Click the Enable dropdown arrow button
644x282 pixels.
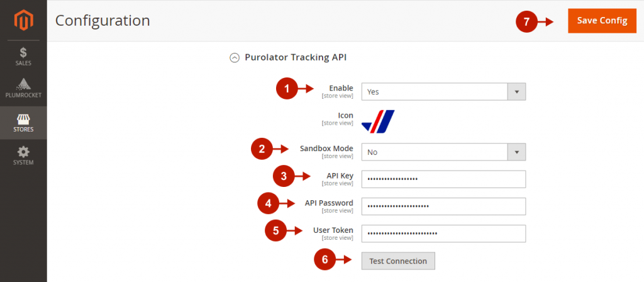516,92
